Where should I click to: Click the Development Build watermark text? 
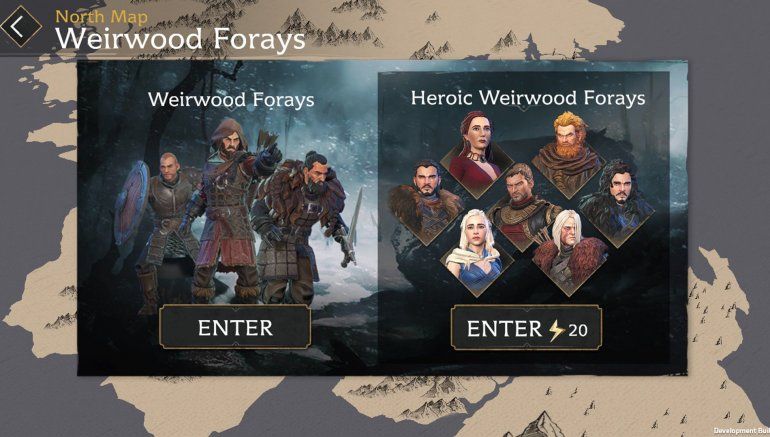click(x=742, y=431)
